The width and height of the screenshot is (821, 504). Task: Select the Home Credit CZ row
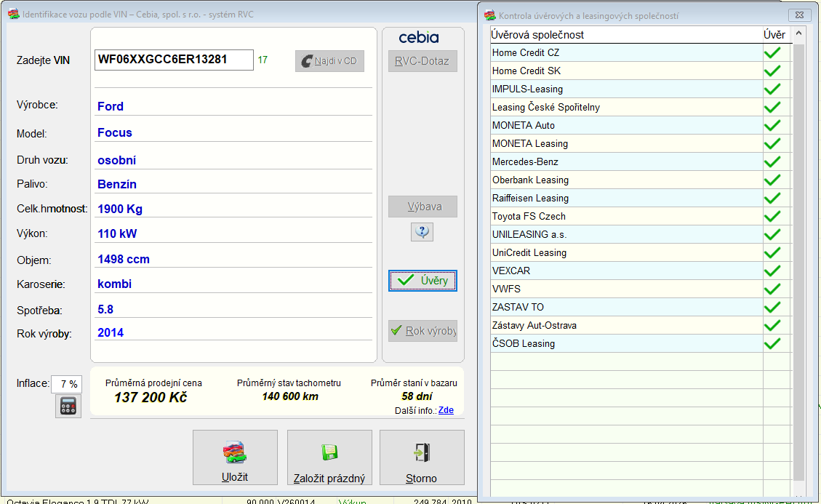coord(641,52)
